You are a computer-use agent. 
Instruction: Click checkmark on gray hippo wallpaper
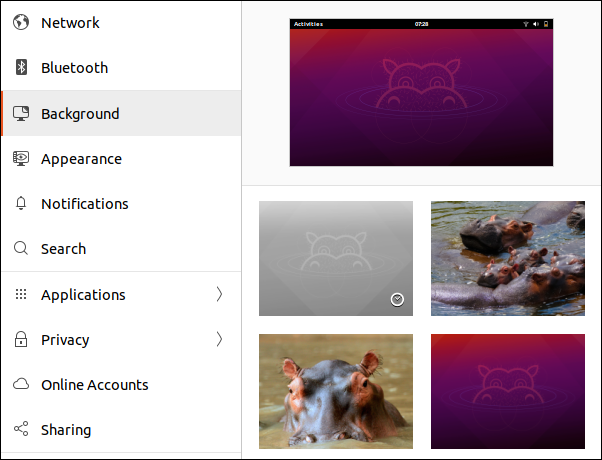[397, 299]
